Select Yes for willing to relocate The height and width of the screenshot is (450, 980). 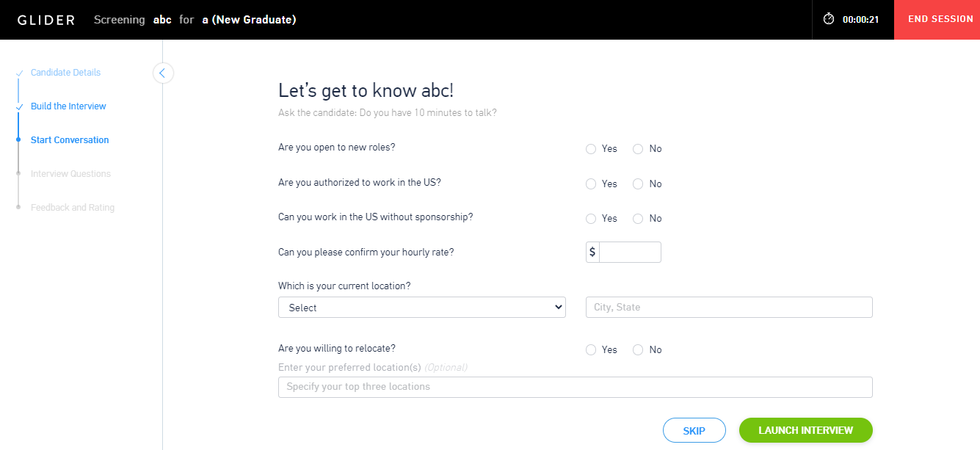591,349
